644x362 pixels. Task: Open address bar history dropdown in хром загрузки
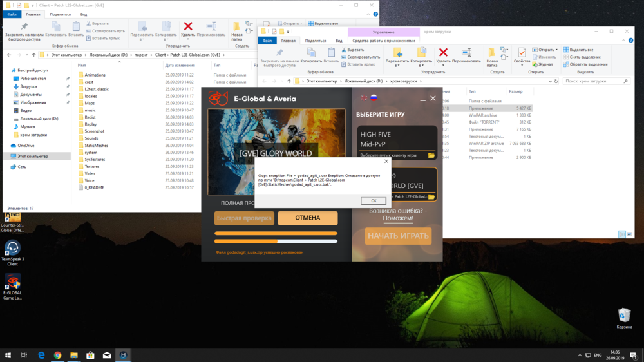549,81
